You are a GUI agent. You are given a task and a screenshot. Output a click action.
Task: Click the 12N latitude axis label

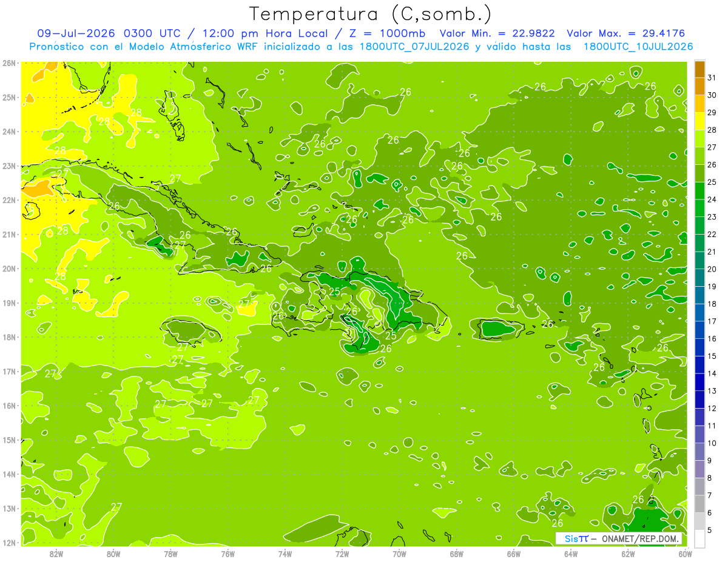9,543
